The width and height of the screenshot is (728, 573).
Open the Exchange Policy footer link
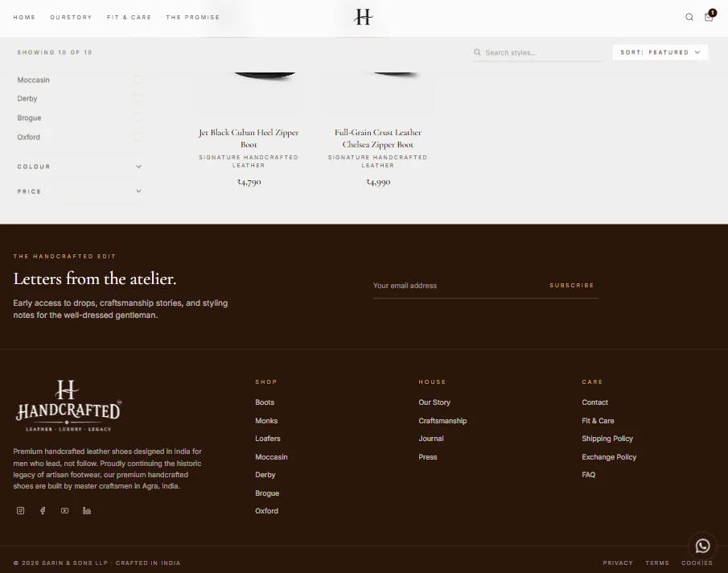[x=609, y=457]
